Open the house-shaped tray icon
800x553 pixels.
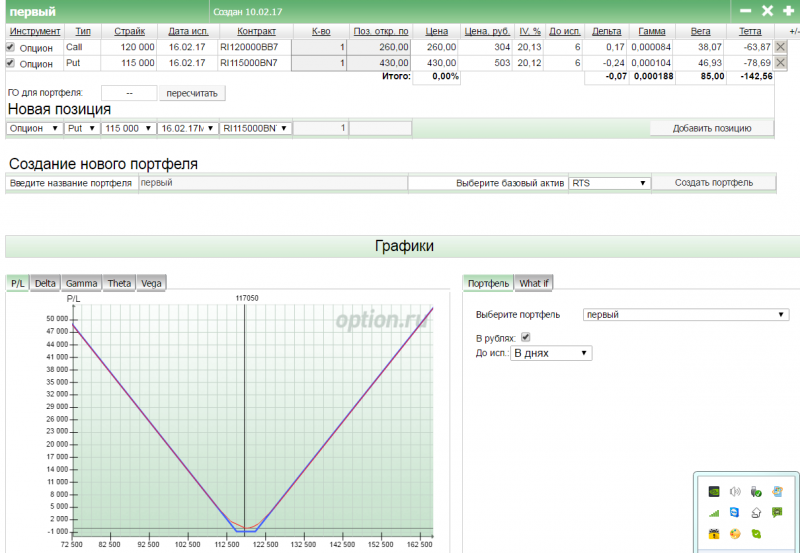coord(756,512)
